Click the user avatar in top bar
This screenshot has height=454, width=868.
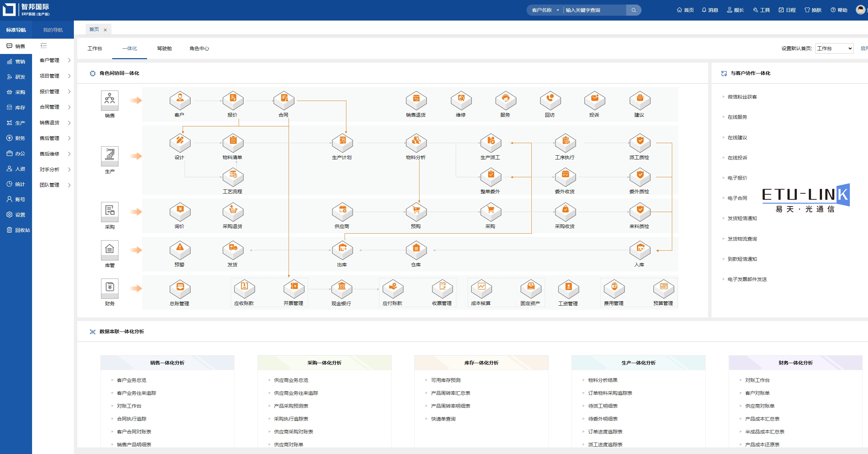[x=860, y=10]
